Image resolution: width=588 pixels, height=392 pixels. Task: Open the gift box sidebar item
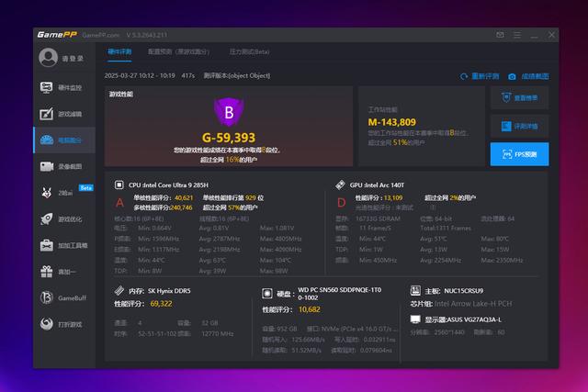click(63, 272)
